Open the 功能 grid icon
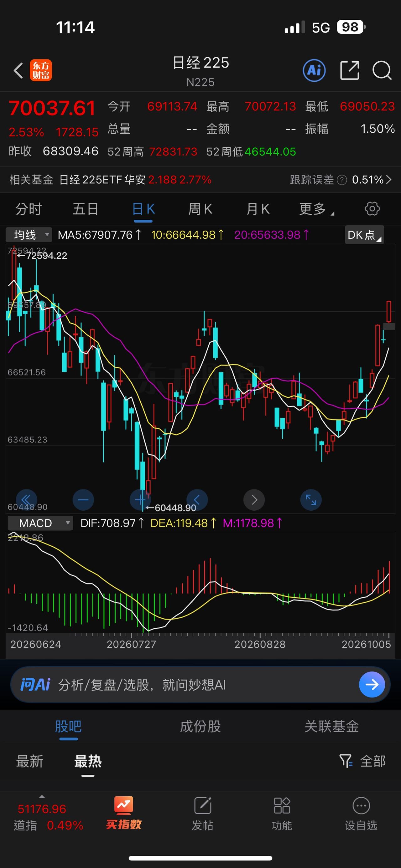401x868 pixels. (282, 814)
